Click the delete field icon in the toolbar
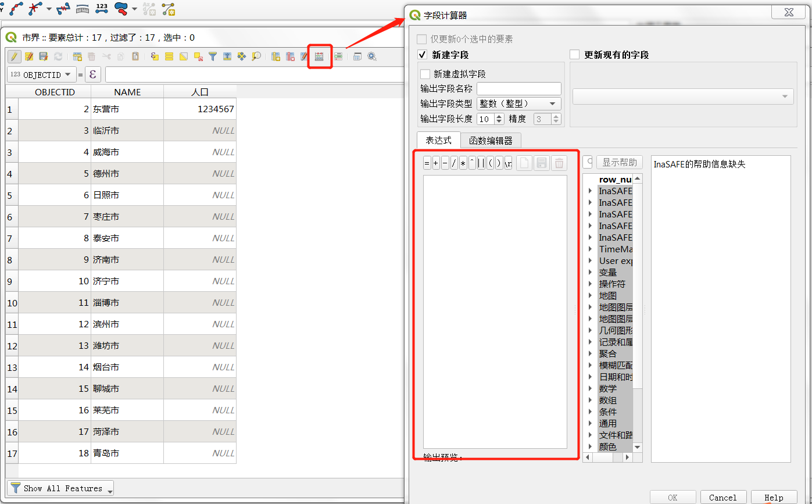Viewport: 812px width, 504px height. tap(290, 56)
